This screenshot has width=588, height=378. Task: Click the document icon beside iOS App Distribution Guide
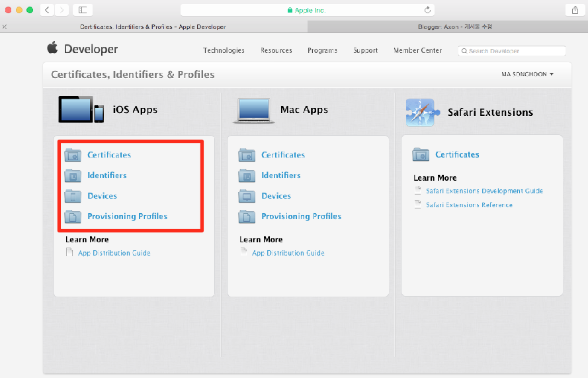[x=69, y=252]
